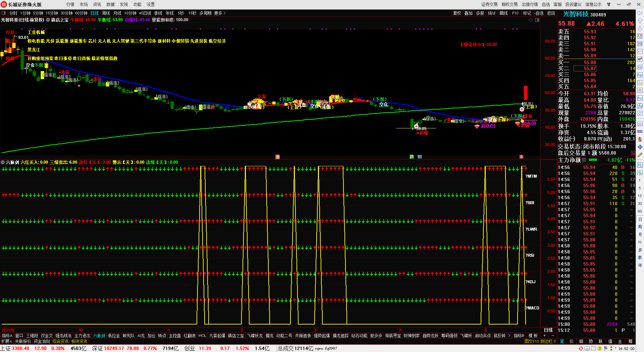Viewport: 644px width, 352px height.
Task: Click the RSI indicator sidebar icon
Action: (640, 131)
